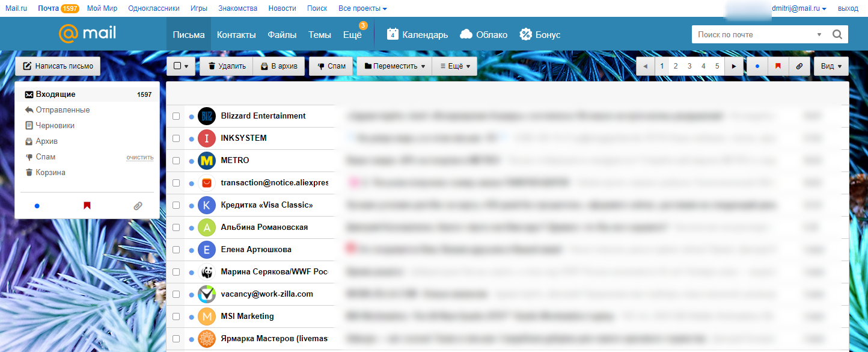Open the Бонус percent icon
Image resolution: width=868 pixels, height=352 pixels.
pos(526,34)
